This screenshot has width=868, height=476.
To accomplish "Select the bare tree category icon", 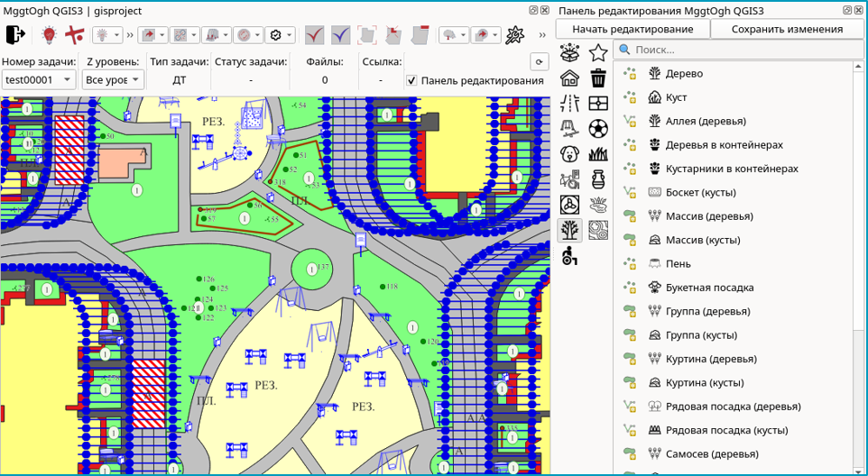I will point(569,230).
